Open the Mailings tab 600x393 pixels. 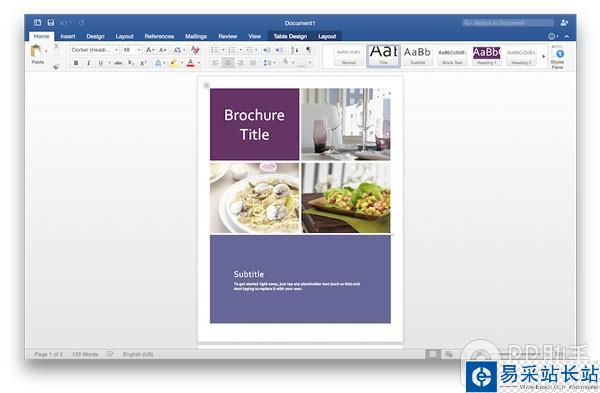point(196,36)
